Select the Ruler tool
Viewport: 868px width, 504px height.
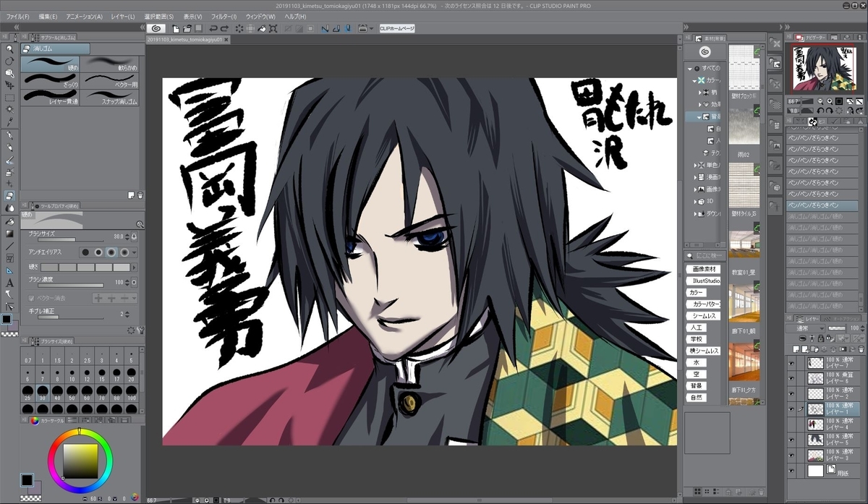coord(9,270)
